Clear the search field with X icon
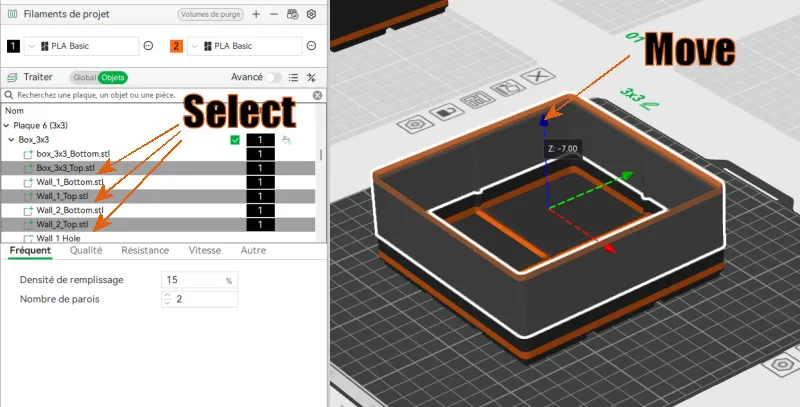The image size is (800, 407). pyautogui.click(x=317, y=95)
